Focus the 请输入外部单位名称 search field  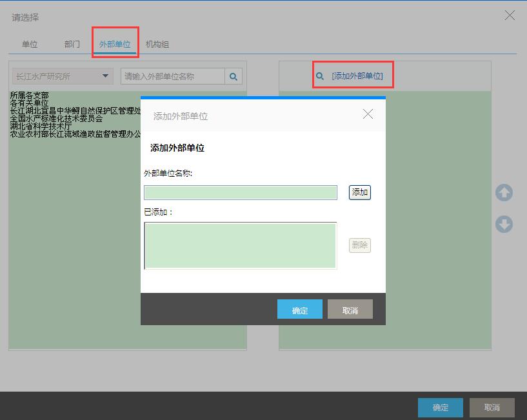(x=173, y=76)
